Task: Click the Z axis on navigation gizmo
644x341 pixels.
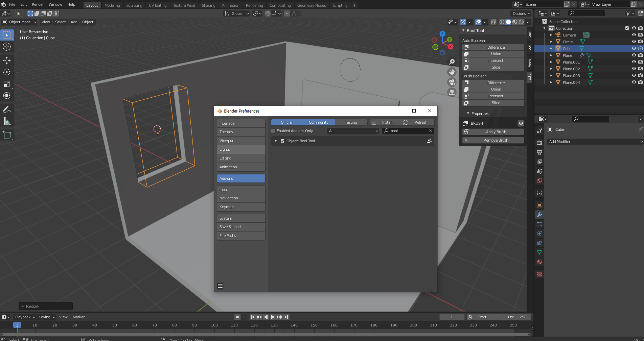Action: (442, 34)
